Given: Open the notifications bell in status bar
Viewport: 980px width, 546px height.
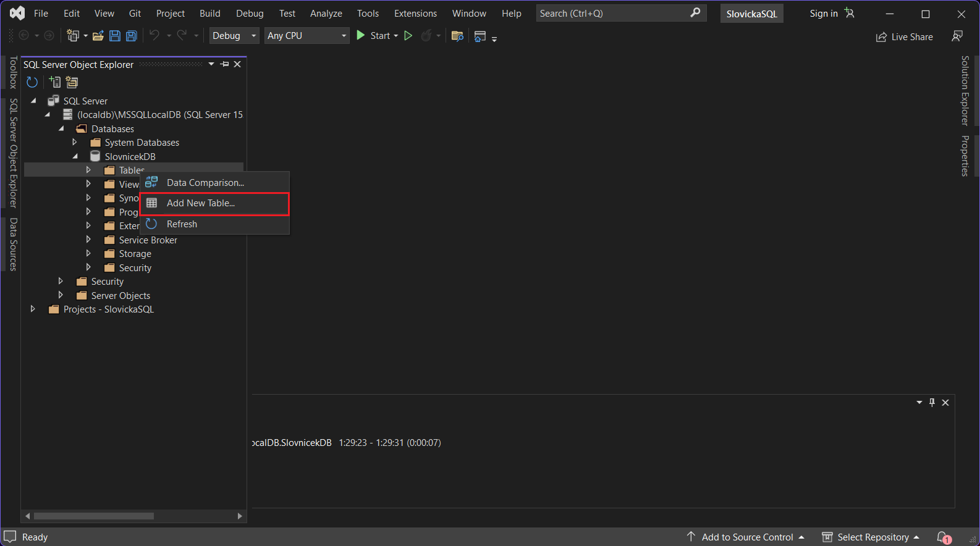Looking at the screenshot, I should coord(942,537).
